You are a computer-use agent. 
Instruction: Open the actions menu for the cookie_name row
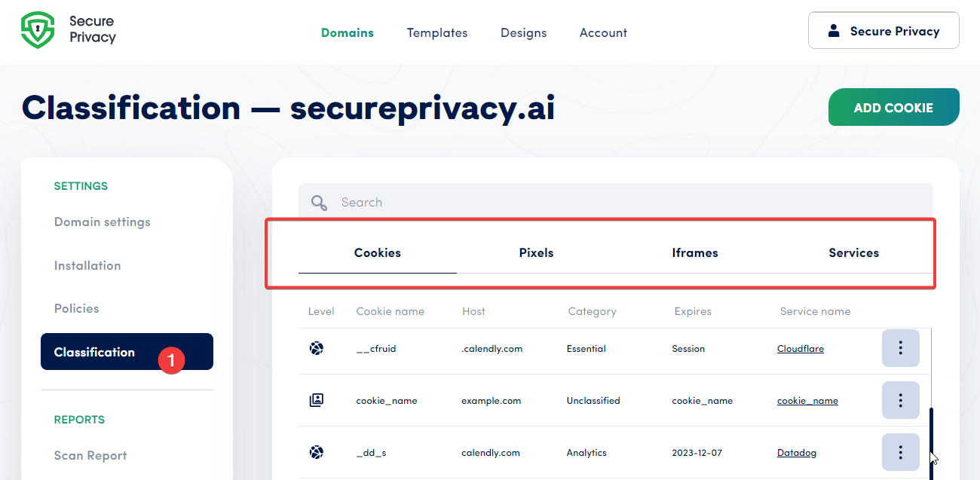[901, 400]
